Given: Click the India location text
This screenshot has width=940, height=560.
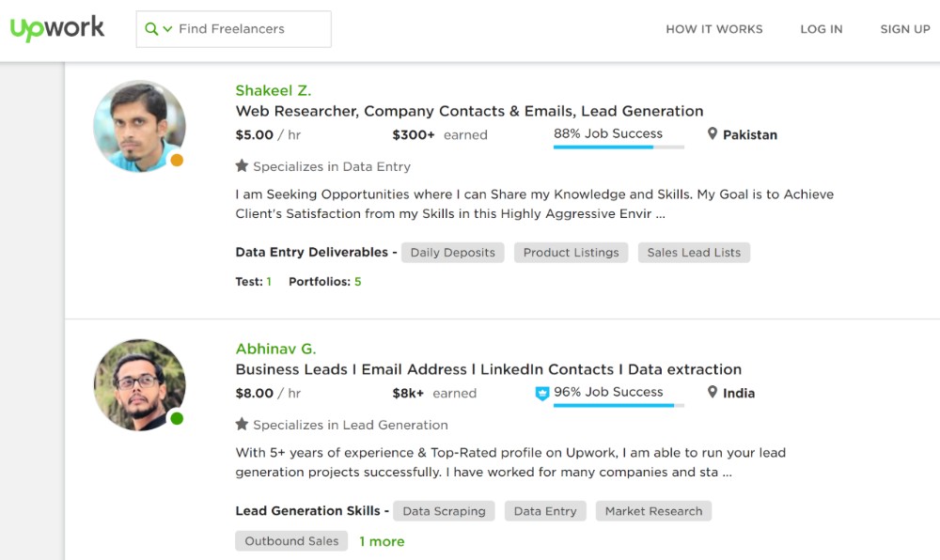Looking at the screenshot, I should (x=739, y=393).
